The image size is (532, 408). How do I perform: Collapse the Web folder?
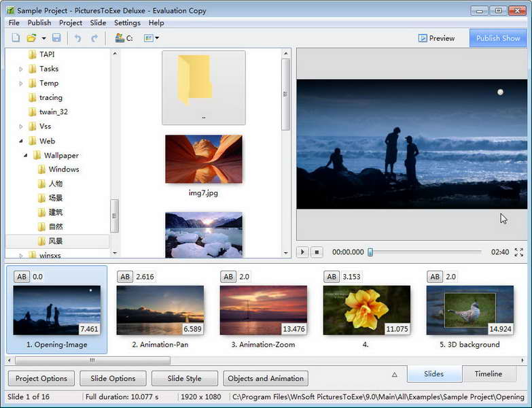pos(21,141)
